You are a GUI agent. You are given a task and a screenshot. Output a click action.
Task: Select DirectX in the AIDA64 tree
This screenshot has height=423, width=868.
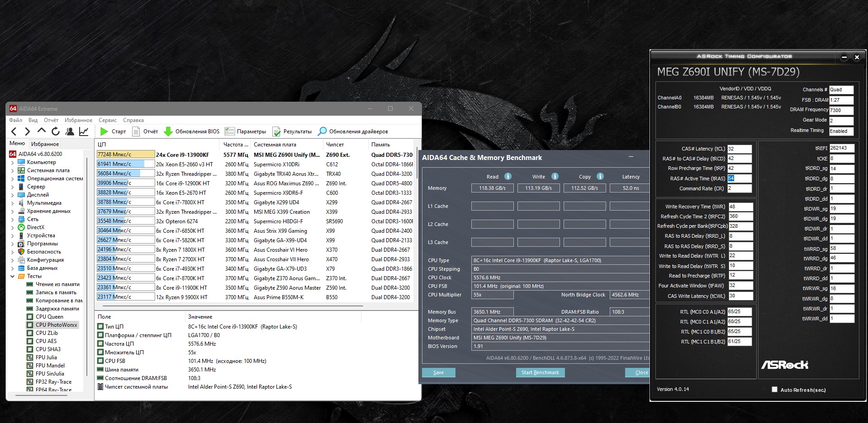pos(35,227)
